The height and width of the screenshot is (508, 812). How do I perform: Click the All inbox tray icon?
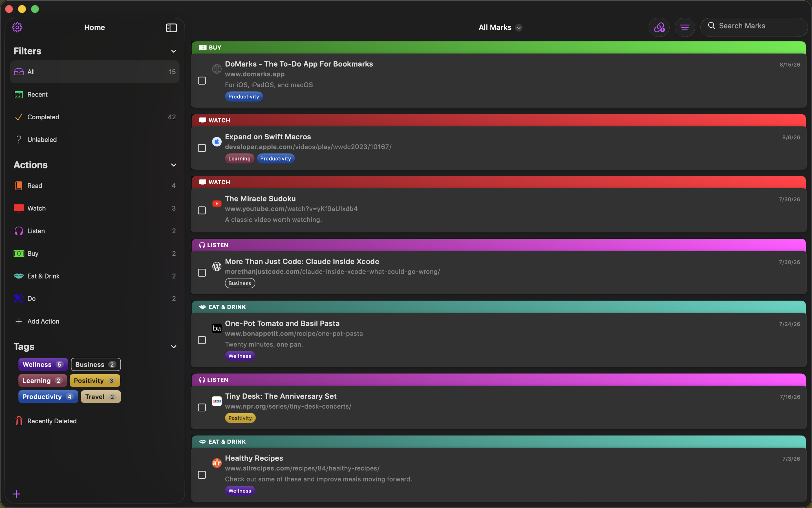(x=19, y=72)
